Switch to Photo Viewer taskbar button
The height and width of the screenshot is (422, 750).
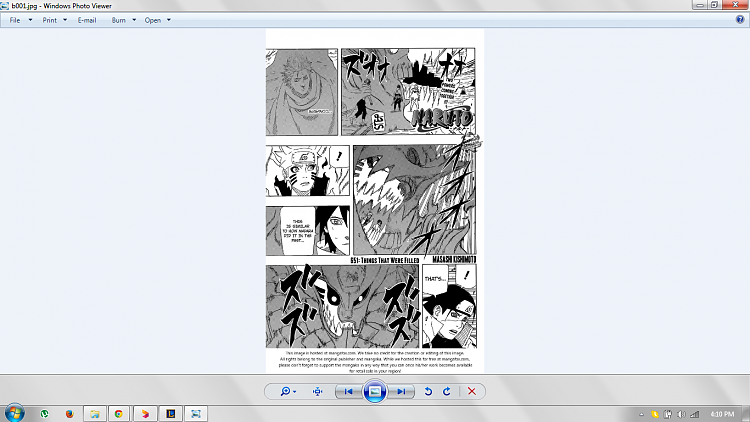tap(196, 414)
